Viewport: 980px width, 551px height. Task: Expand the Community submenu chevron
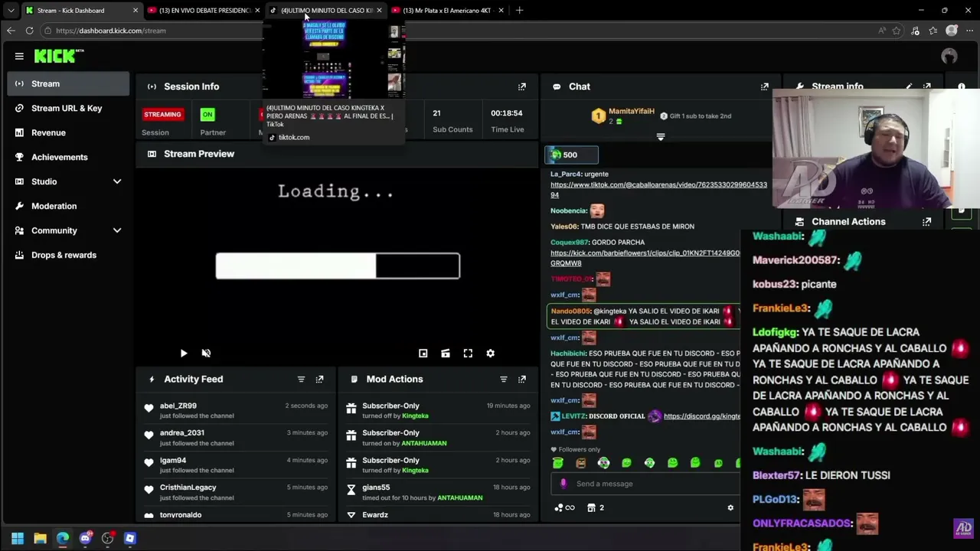tap(117, 230)
